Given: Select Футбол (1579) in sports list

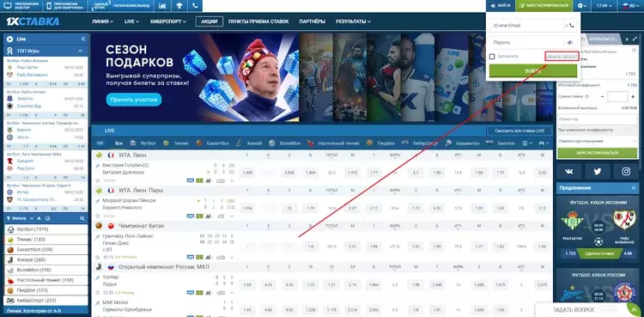Looking at the screenshot, I should [x=46, y=229].
